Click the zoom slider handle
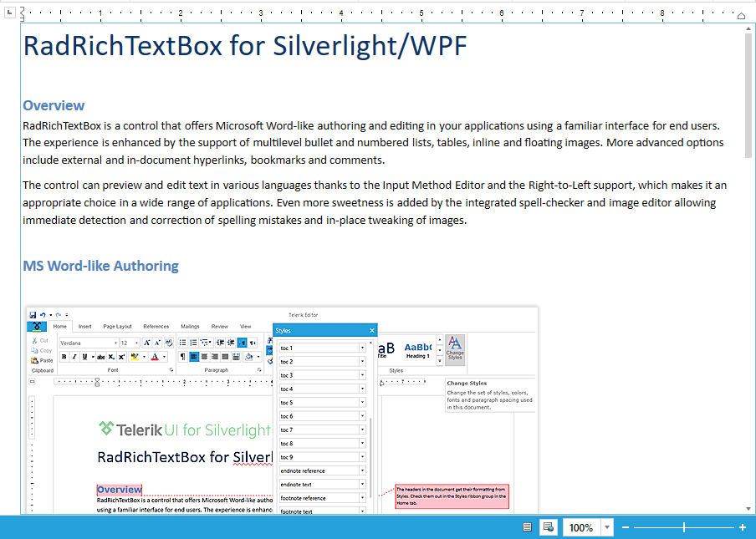The image size is (756, 539). [x=683, y=526]
